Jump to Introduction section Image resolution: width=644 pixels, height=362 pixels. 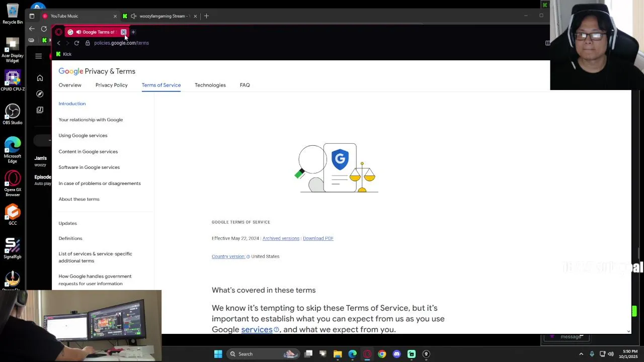click(x=72, y=104)
